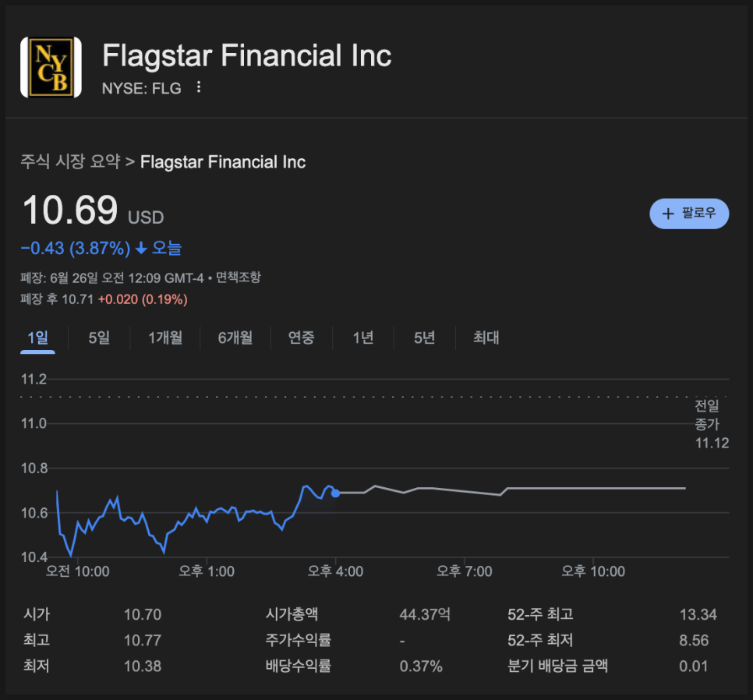The width and height of the screenshot is (753, 700).
Task: Click the 10.69 USD current price
Action: [70, 211]
